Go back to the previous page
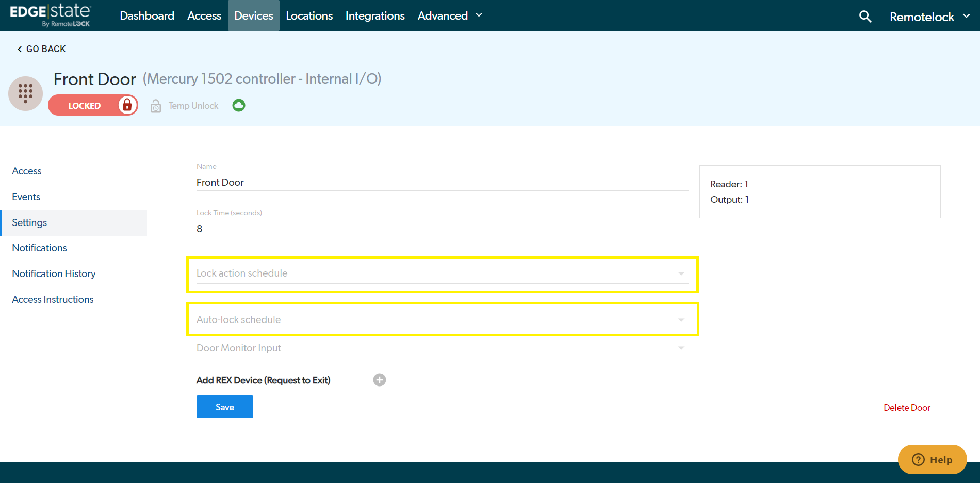Screen dimensions: 980x483 point(41,49)
